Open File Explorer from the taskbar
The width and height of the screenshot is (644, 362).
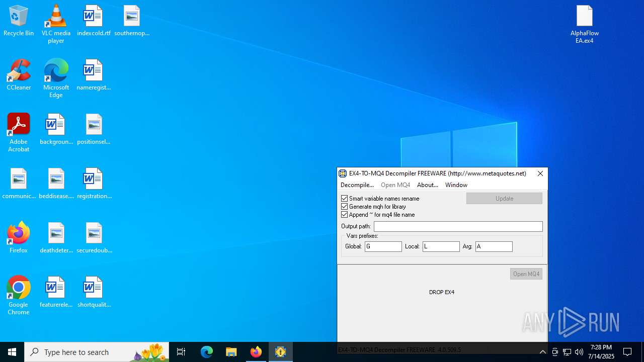pyautogui.click(x=231, y=352)
